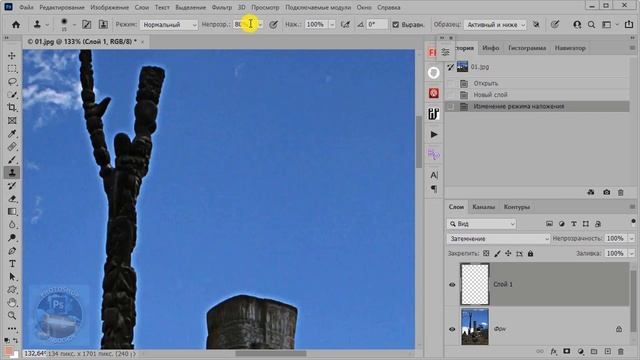
Task: Open layer effects fx icon
Action: coord(553,351)
